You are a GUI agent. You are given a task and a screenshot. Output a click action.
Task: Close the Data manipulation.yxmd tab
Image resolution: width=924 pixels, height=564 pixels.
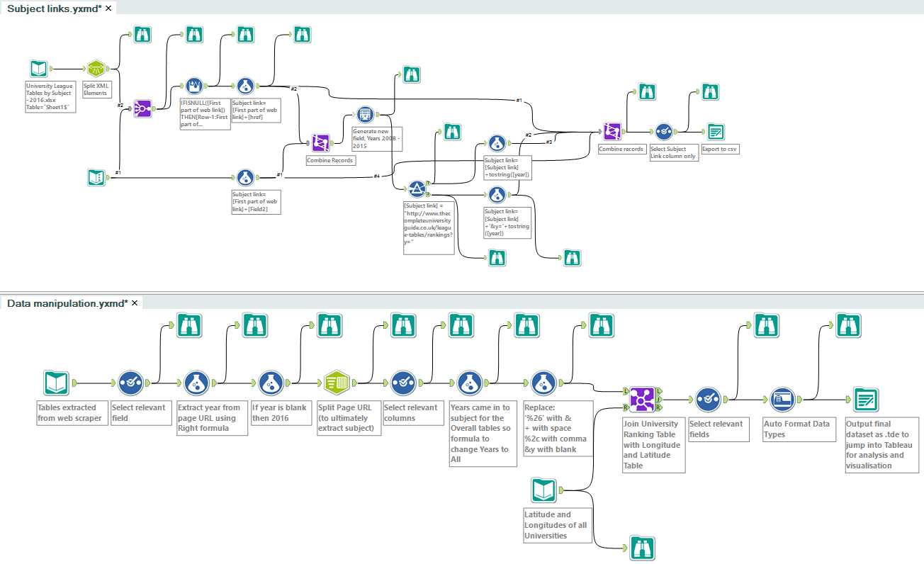[135, 303]
